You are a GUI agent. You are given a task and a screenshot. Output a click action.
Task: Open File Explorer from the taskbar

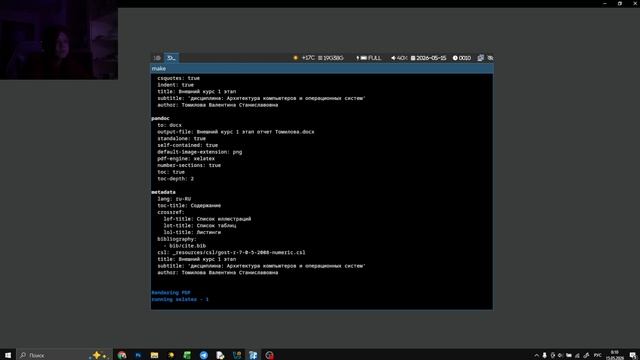point(154,355)
